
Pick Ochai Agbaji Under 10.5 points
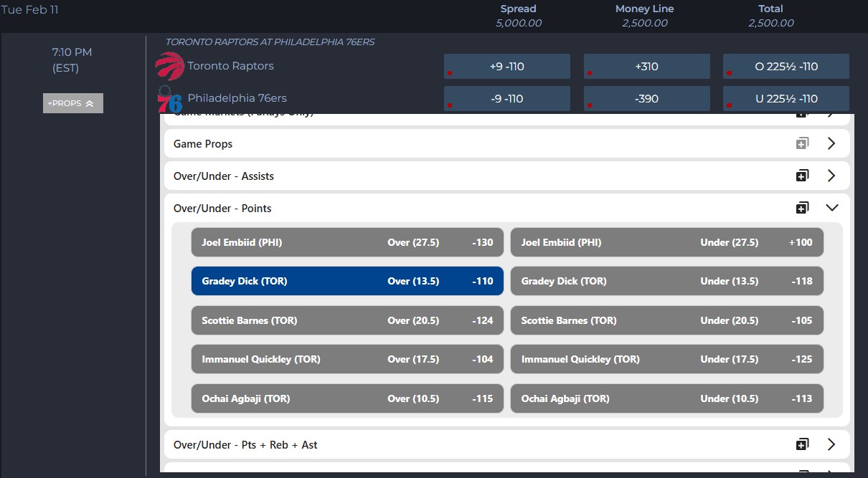click(667, 398)
